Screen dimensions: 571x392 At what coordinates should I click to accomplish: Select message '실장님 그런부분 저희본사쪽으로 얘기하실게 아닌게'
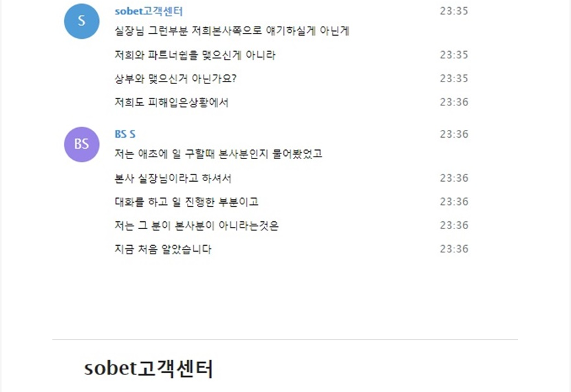[232, 30]
